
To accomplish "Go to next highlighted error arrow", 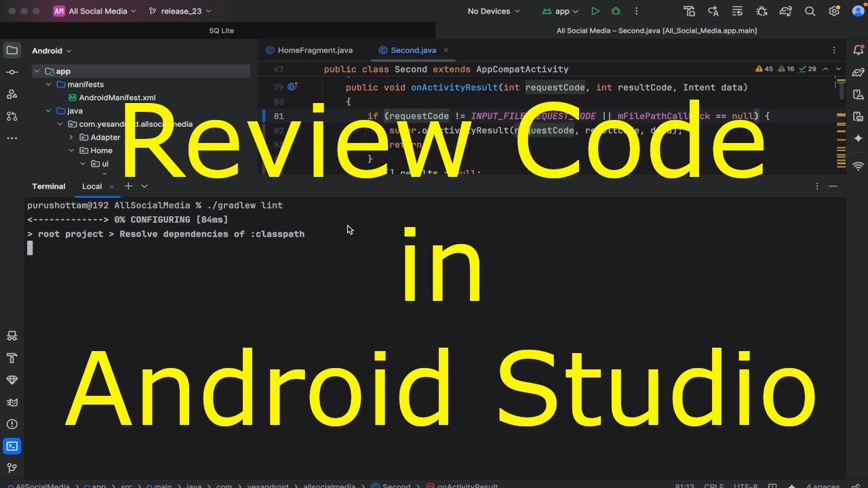I will [838, 69].
